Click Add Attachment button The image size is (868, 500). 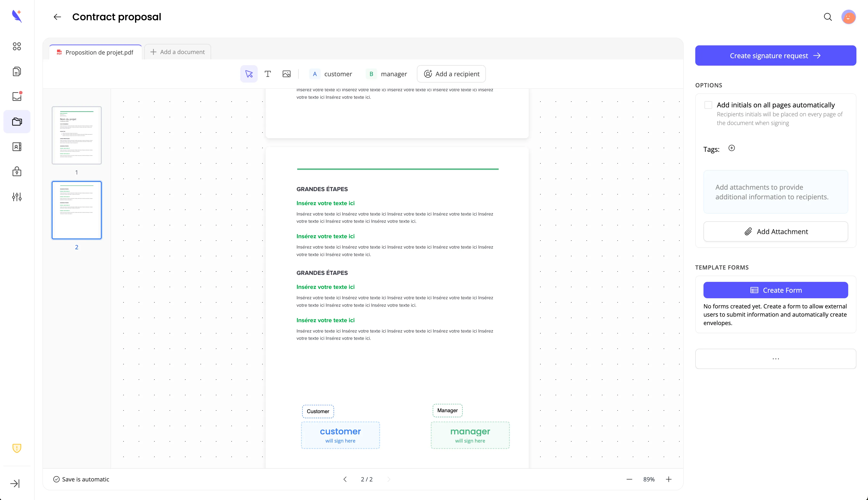[776, 231]
